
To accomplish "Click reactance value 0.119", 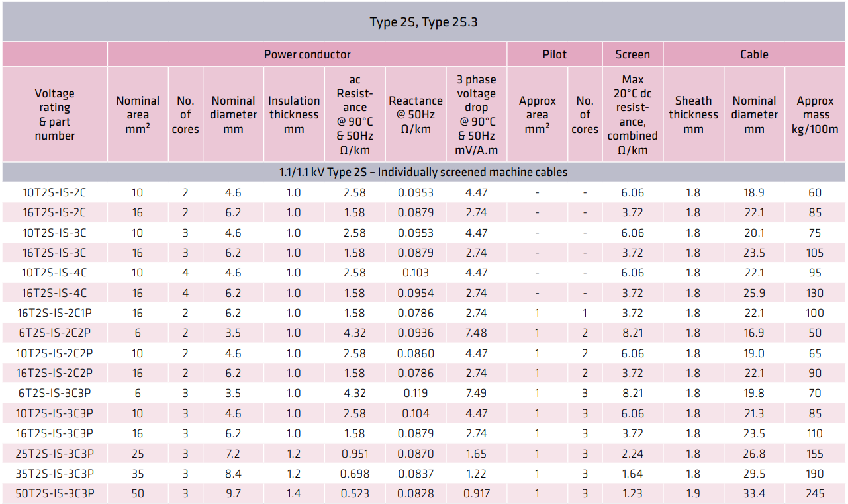I will click(416, 393).
